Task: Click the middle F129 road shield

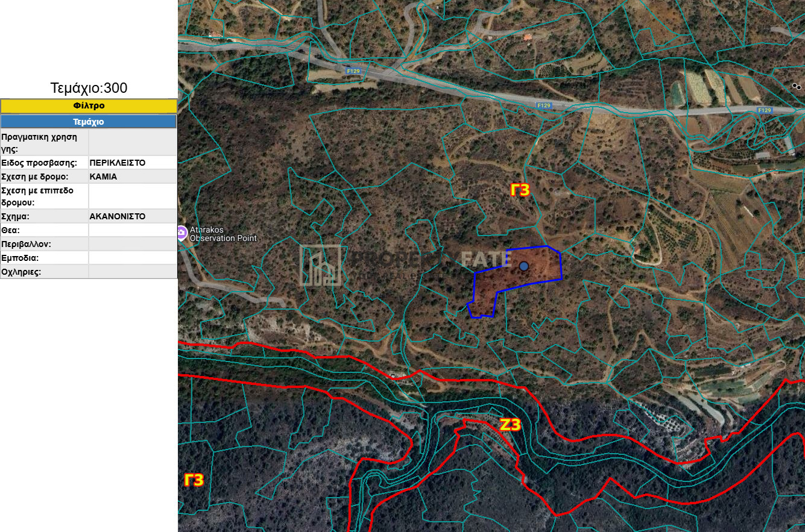Action: point(544,105)
